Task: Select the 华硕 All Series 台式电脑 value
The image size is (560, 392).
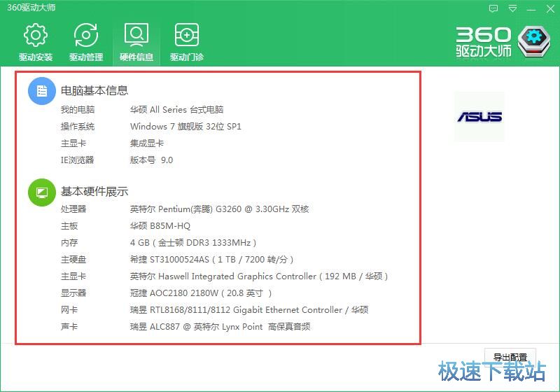Action: pyautogui.click(x=177, y=110)
